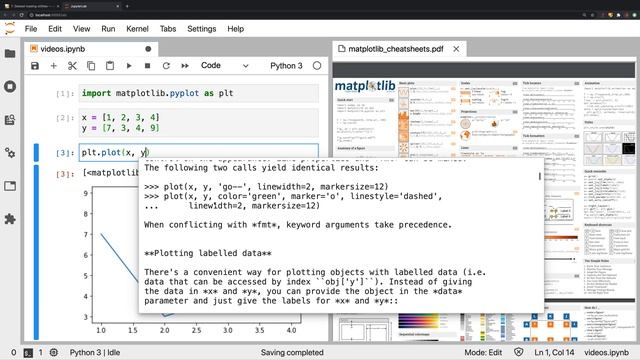Image resolution: width=640 pixels, height=360 pixels.
Task: Click the x and y list definition cell
Action: pyautogui.click(x=199, y=123)
